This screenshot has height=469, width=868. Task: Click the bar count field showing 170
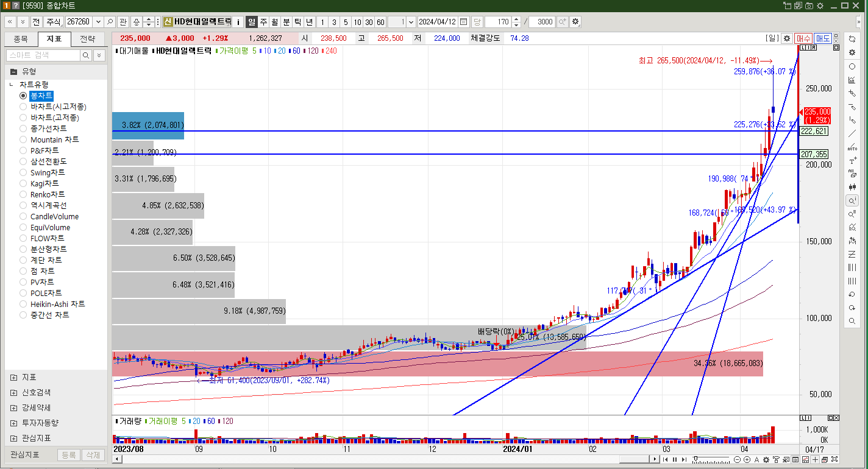coord(498,21)
